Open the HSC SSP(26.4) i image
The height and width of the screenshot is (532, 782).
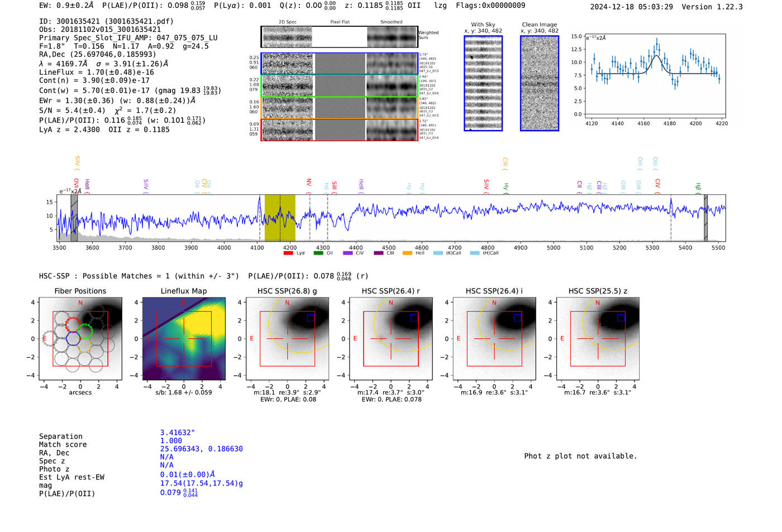pyautogui.click(x=494, y=339)
